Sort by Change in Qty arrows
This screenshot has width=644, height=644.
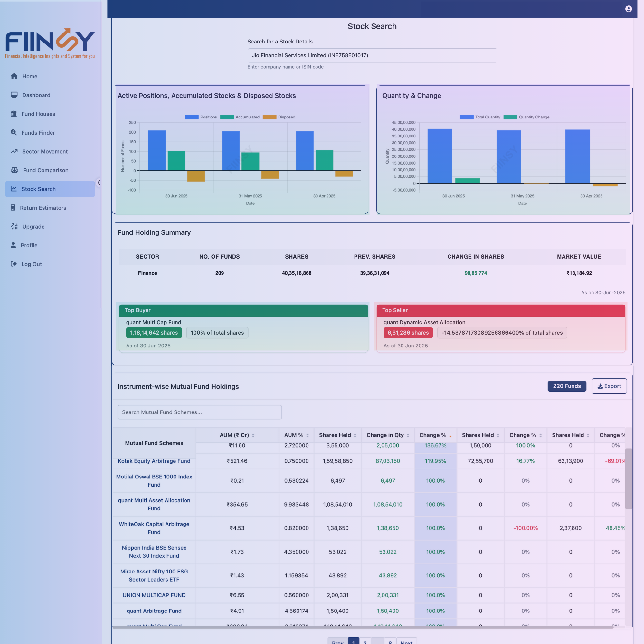tap(408, 435)
